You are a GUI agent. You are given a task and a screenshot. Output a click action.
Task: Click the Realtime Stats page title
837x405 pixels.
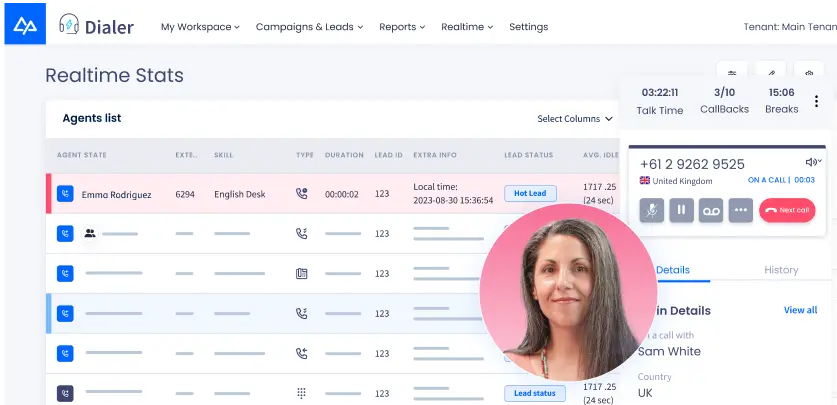pyautogui.click(x=114, y=75)
